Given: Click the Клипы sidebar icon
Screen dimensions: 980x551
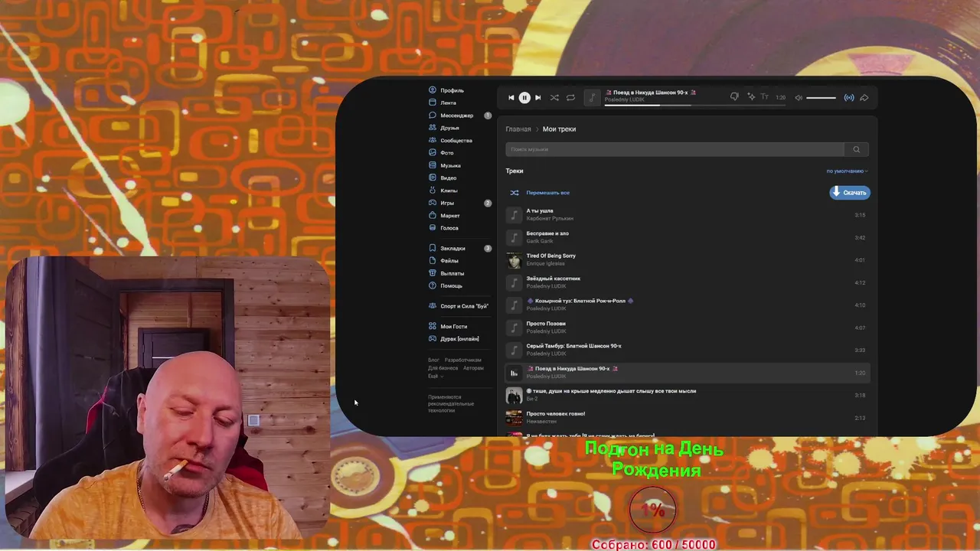Looking at the screenshot, I should pos(433,191).
